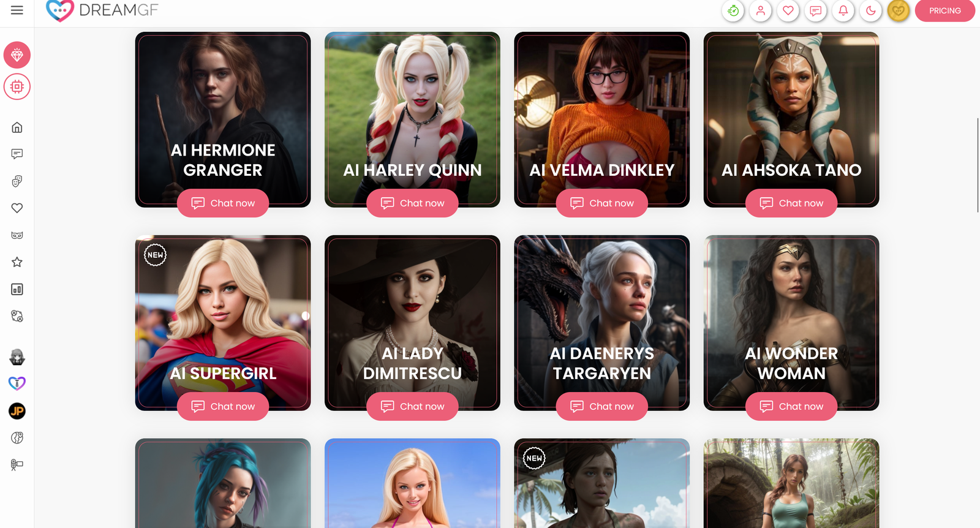Click the DreamGF logo
The width and height of the screenshot is (980, 528).
coord(102,10)
